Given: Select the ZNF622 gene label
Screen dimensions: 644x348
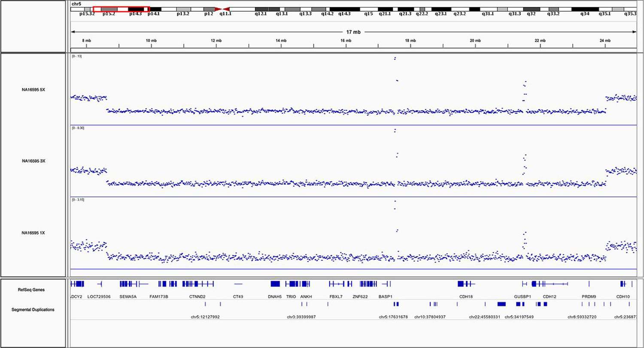Looking at the screenshot, I should [x=360, y=296].
